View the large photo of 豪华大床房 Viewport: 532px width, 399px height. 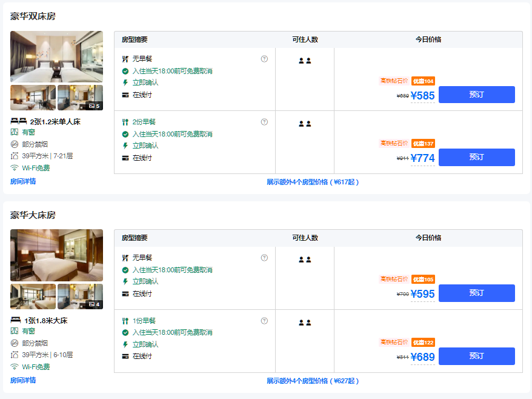click(56, 255)
